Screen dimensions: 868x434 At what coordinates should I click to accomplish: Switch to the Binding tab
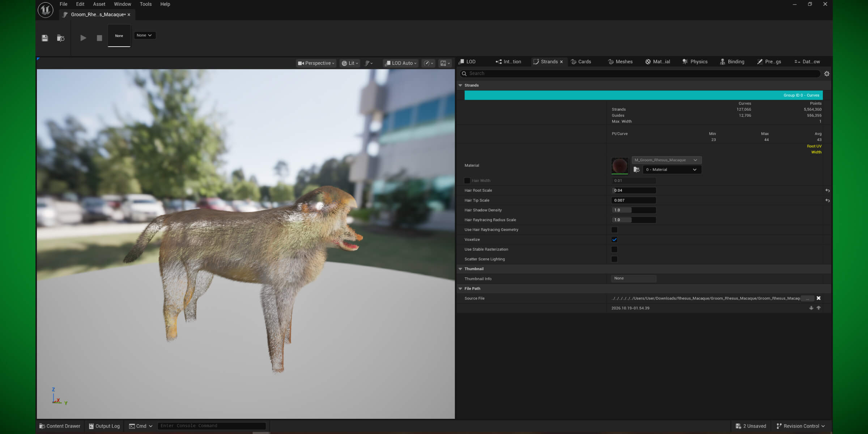(x=732, y=61)
